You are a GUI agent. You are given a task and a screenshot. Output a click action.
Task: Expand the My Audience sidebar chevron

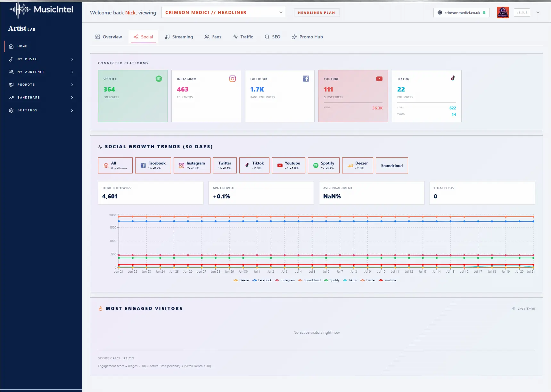(72, 72)
